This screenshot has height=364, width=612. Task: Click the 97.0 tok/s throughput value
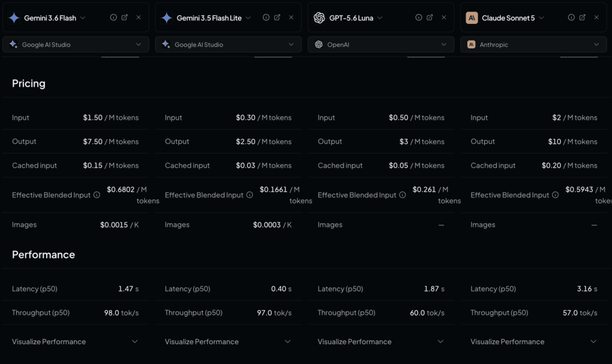click(274, 313)
